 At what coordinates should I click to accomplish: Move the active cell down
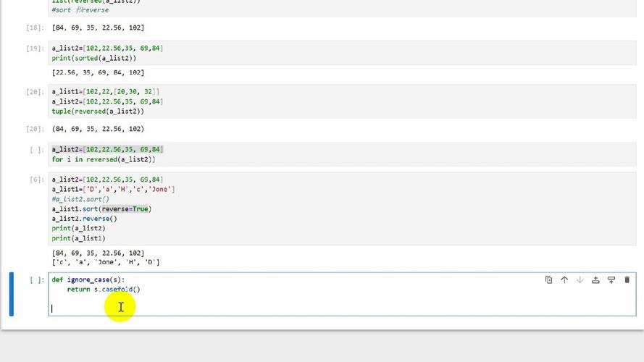pyautogui.click(x=580, y=280)
